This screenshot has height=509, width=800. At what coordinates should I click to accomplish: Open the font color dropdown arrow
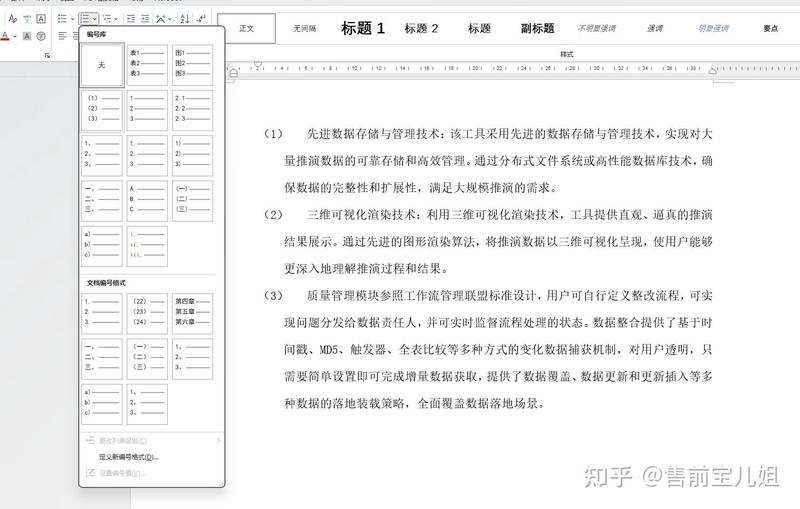tap(15, 36)
